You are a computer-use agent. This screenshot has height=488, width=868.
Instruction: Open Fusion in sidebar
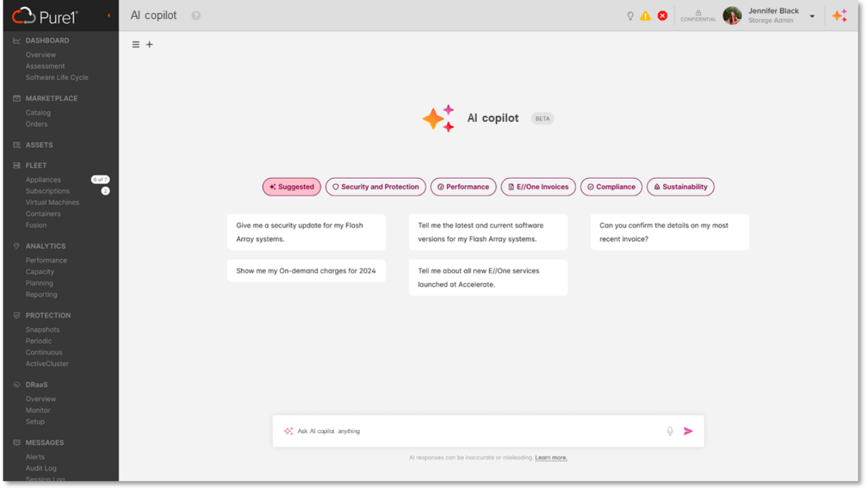[36, 225]
